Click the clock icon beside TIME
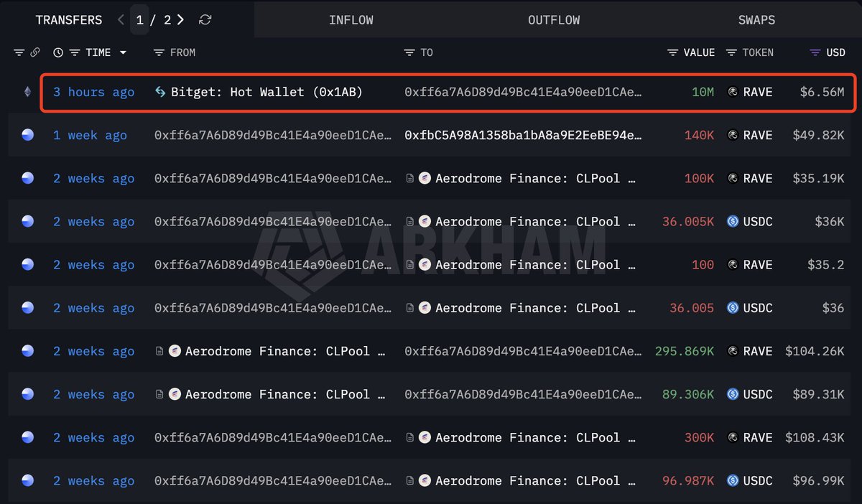862x504 pixels. (x=58, y=52)
